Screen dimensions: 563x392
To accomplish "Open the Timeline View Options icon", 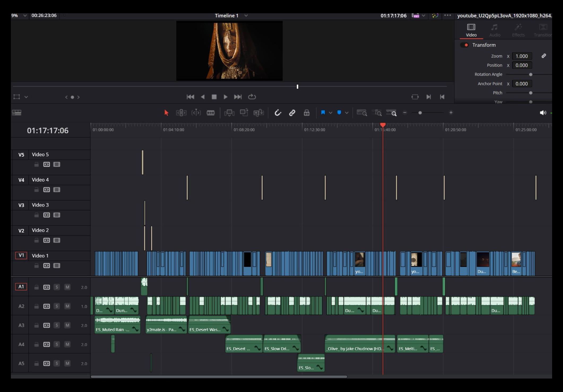I will [17, 113].
